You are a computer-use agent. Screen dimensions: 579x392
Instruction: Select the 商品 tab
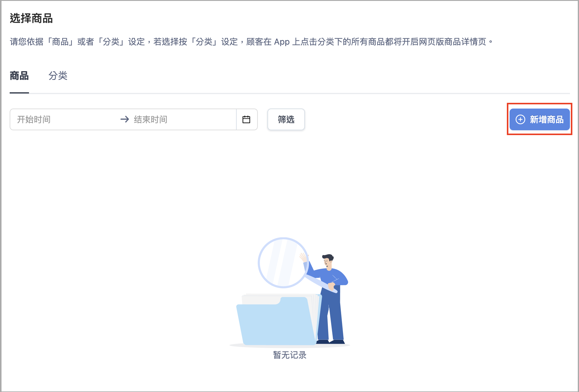[19, 76]
